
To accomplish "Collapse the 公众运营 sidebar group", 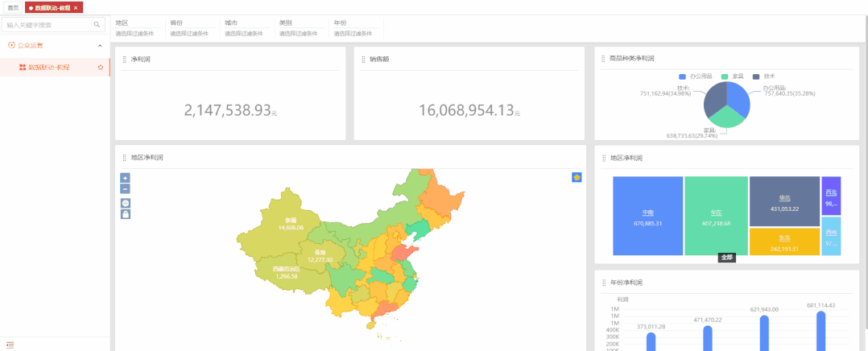I will coord(99,46).
